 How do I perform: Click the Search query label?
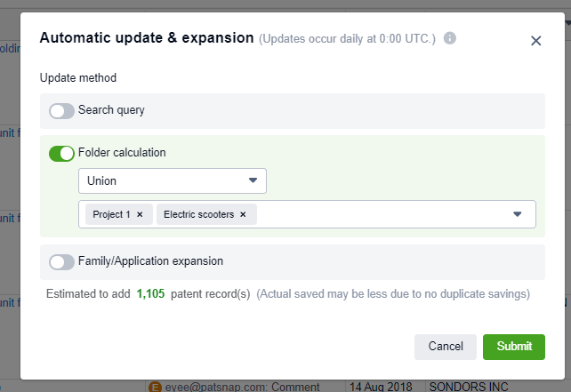(111, 111)
